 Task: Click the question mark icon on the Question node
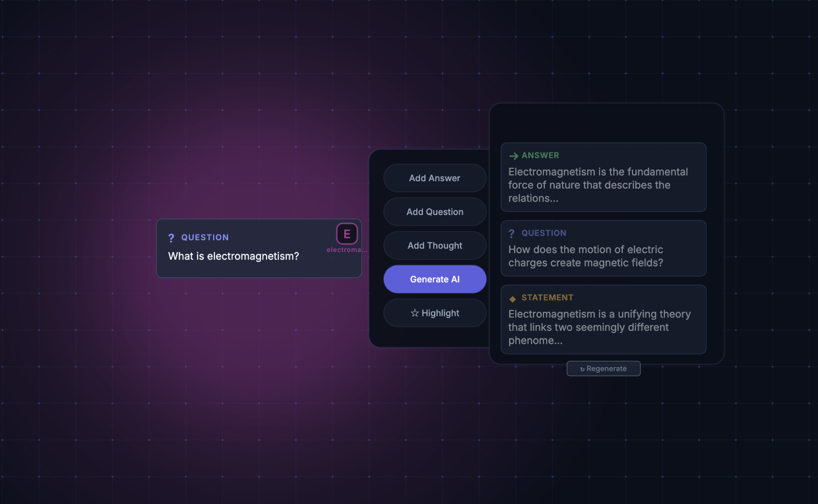tap(171, 237)
